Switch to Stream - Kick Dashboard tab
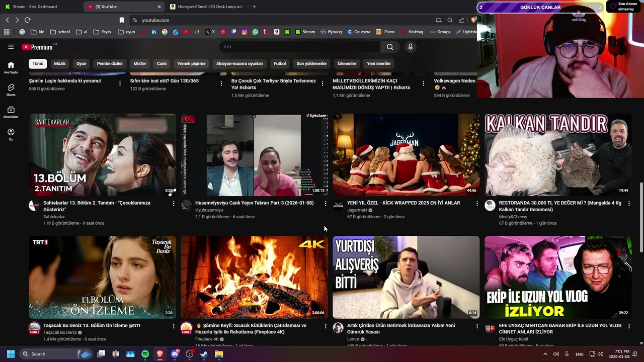The image size is (644, 362). [40, 7]
